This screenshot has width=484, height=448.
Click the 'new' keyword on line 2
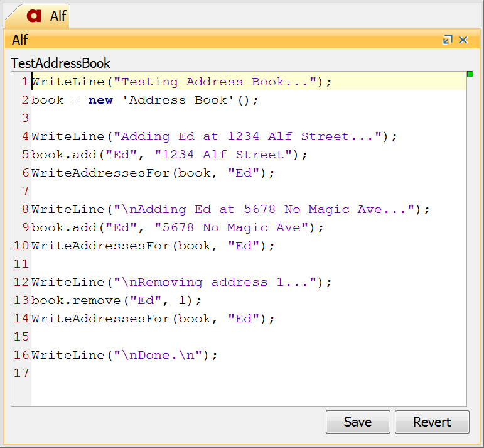(x=100, y=100)
